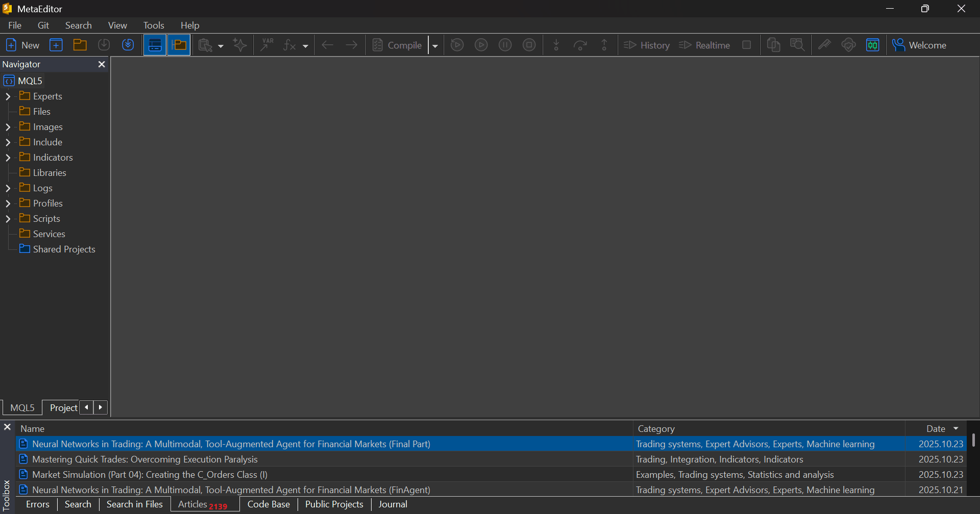Click the cloud protector shield icon
Screen dimensions: 980x514
(x=849, y=45)
